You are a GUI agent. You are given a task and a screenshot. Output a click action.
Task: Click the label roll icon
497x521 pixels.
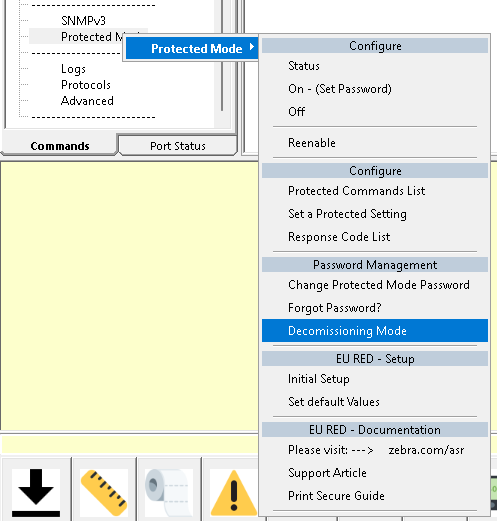169,492
